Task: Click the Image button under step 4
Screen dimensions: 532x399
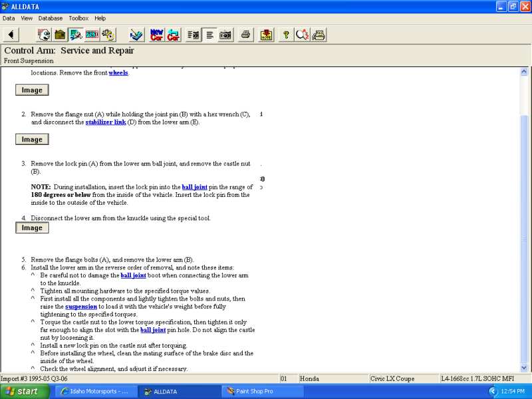Action: [32, 228]
